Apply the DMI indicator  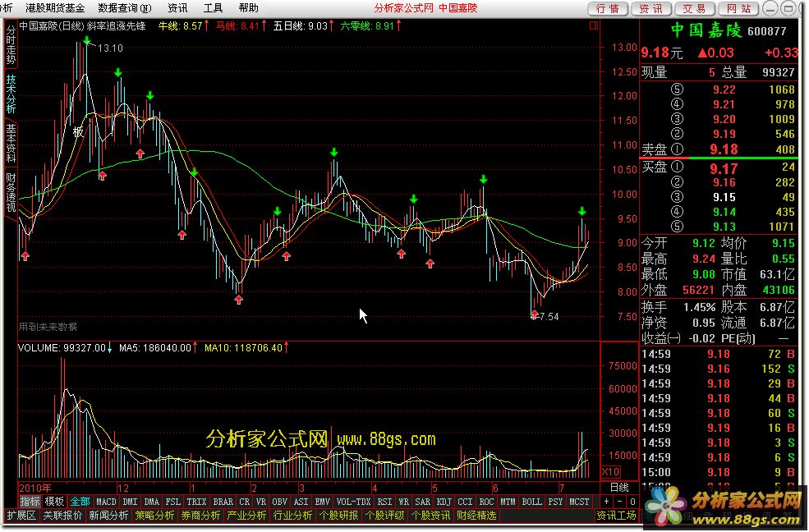[x=130, y=502]
